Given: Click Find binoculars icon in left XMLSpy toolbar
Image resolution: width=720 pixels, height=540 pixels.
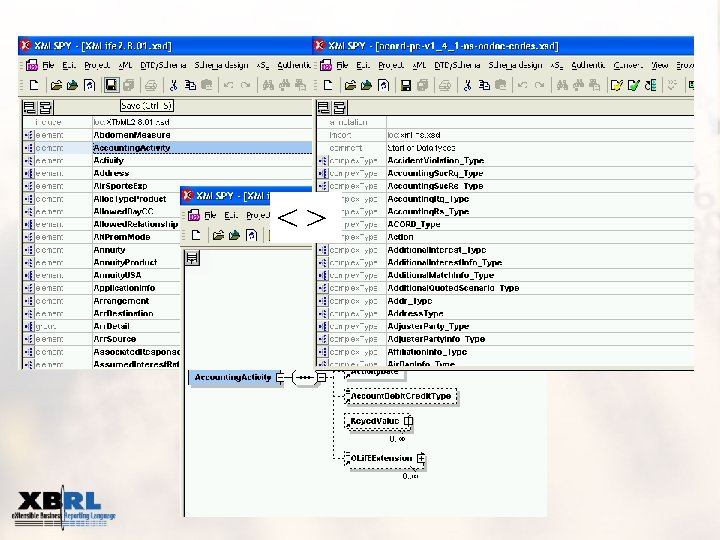Looking at the screenshot, I should pyautogui.click(x=268, y=85).
